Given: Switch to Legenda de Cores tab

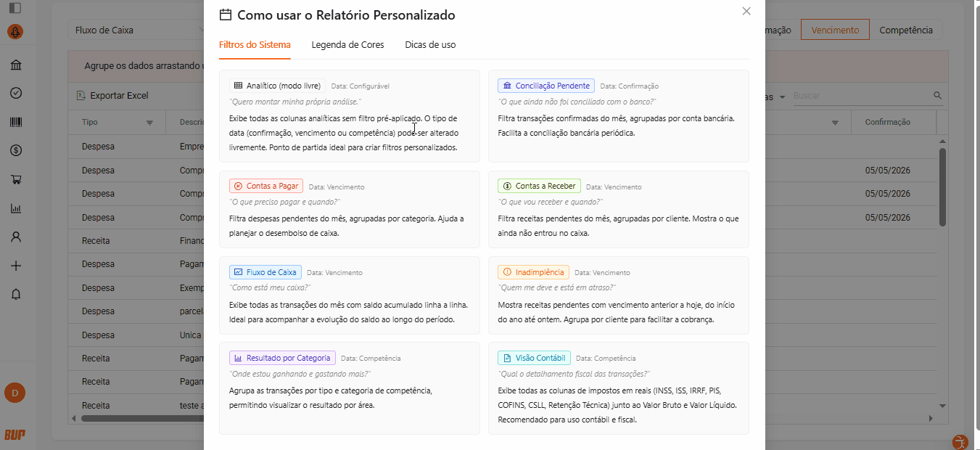Looking at the screenshot, I should click(347, 44).
